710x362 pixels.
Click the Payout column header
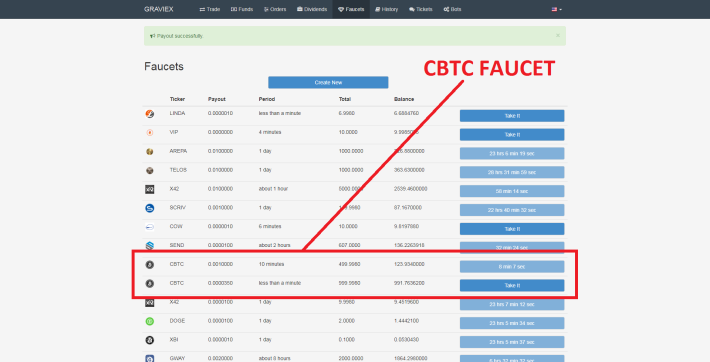[x=216, y=99]
